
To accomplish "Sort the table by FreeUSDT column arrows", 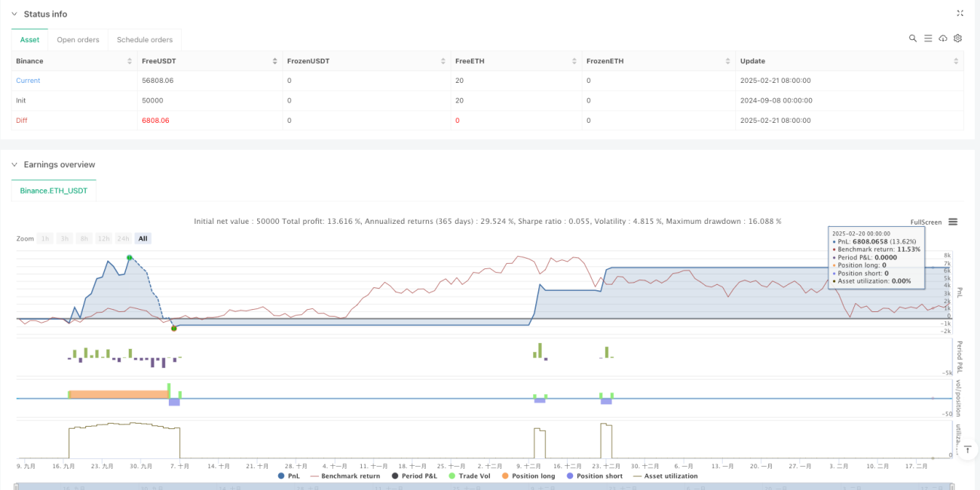I will (276, 61).
